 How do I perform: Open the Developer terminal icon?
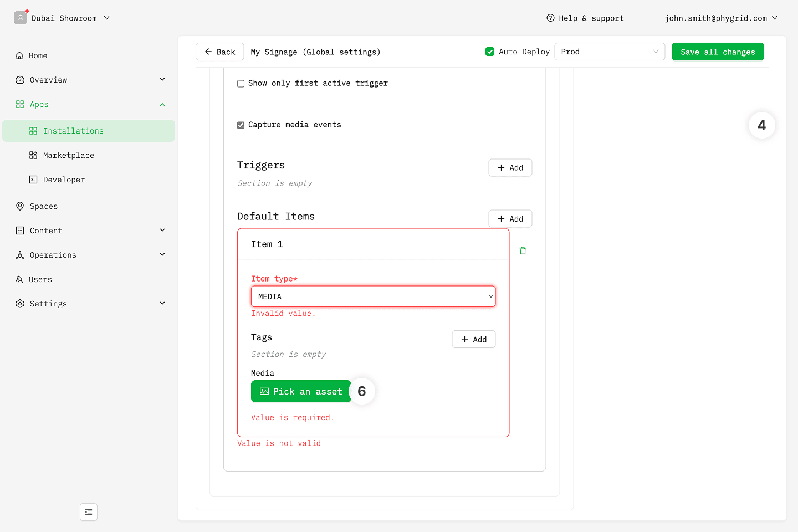pyautogui.click(x=33, y=180)
